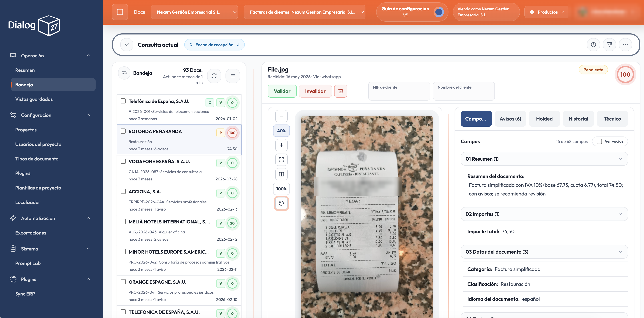Check the TELEFONICA DE ESPAÑA, S.A.U. checkbox

pos(123,312)
